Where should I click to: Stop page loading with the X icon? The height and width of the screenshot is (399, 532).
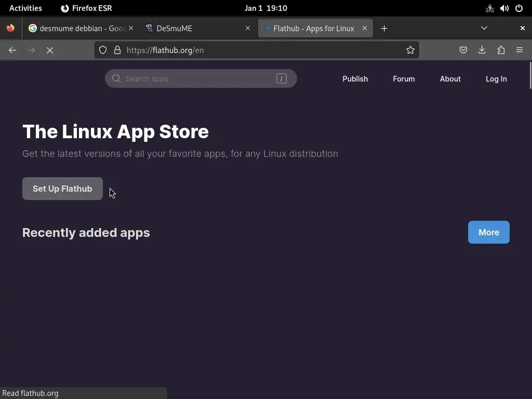click(x=50, y=50)
